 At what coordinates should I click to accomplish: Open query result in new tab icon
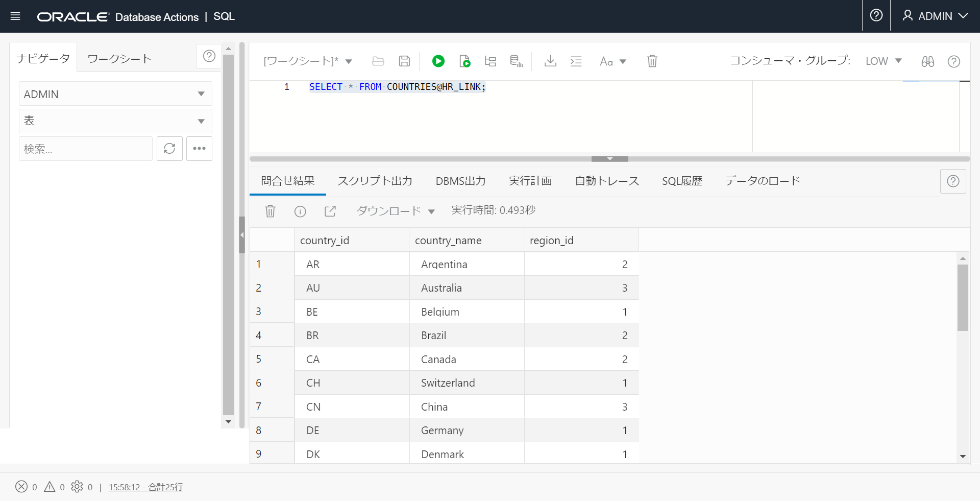330,211
